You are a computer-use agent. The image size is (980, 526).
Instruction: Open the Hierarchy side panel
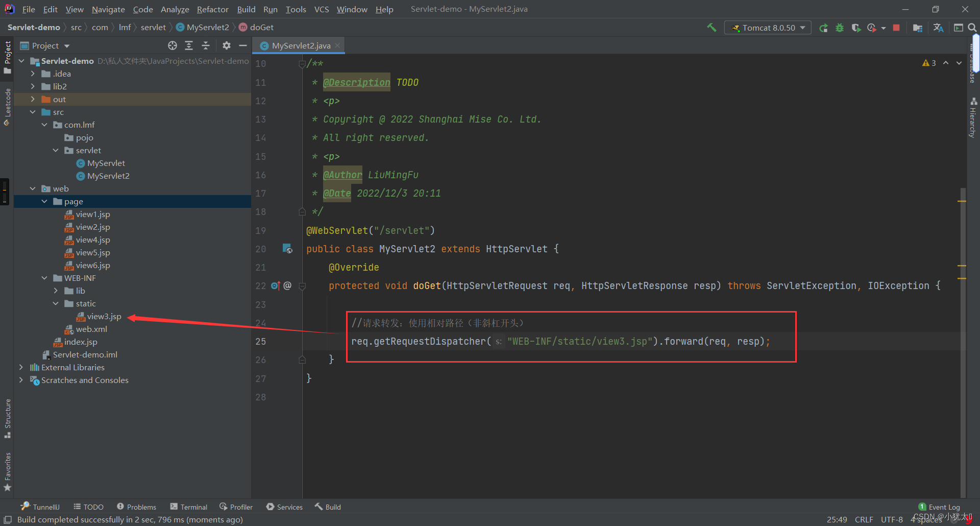pos(973,117)
